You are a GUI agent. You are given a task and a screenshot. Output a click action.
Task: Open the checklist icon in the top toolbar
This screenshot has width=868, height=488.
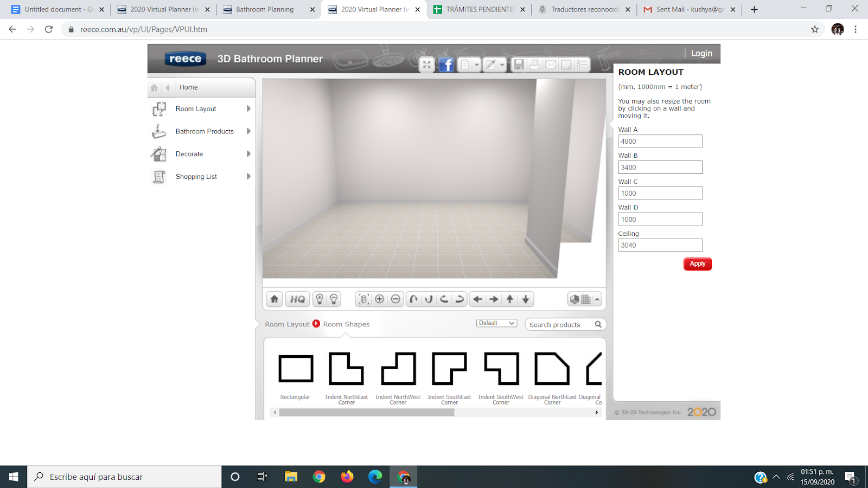582,65
